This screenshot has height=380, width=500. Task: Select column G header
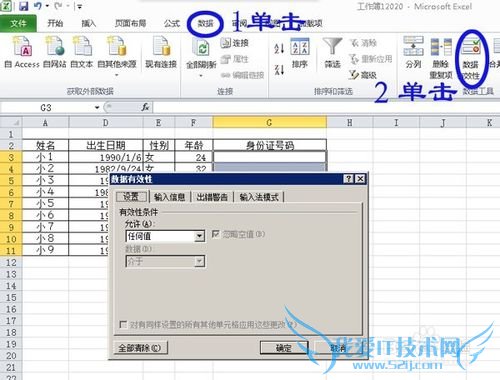pyautogui.click(x=269, y=123)
